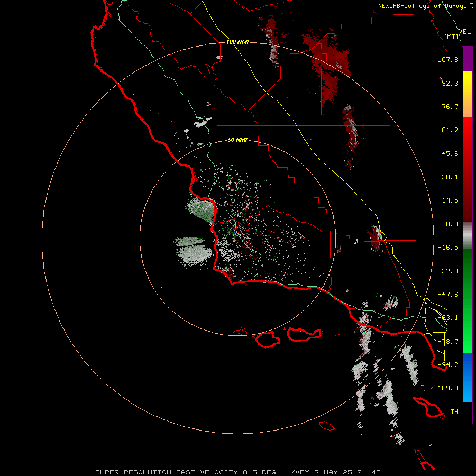Viewport: 476px width, 476px height.
Task: Click the -78.7 velocity label
Action: coord(448,342)
